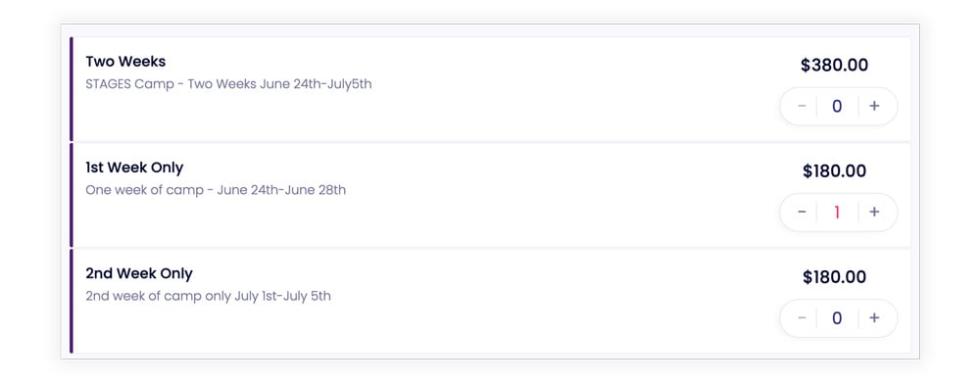The width and height of the screenshot is (980, 383).
Task: Click the 2nd Week Only $180.00 price
Action: point(834,277)
